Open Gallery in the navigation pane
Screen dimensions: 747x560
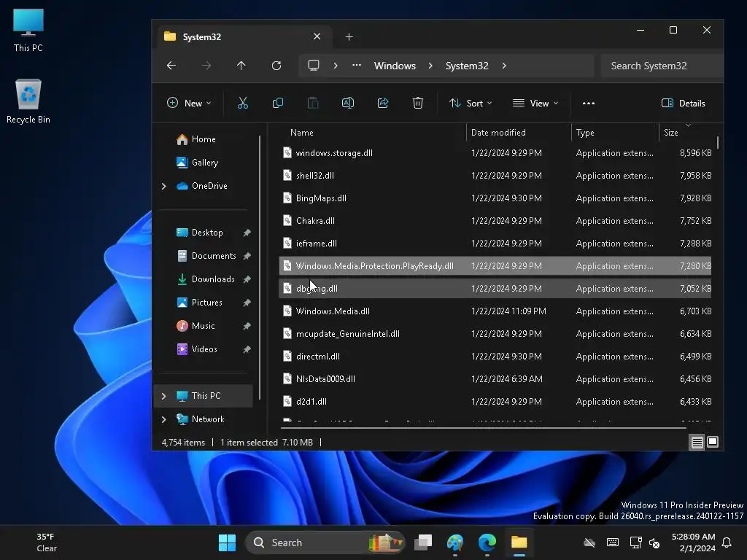click(x=205, y=163)
